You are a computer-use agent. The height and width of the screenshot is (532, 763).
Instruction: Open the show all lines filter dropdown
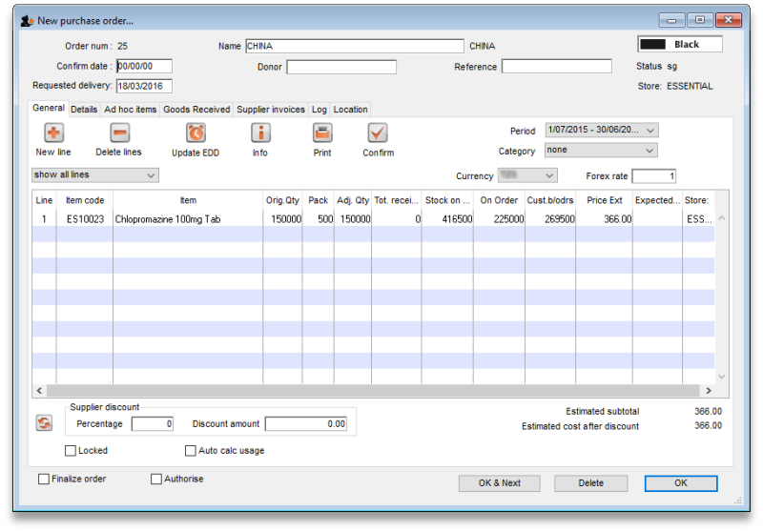point(94,175)
